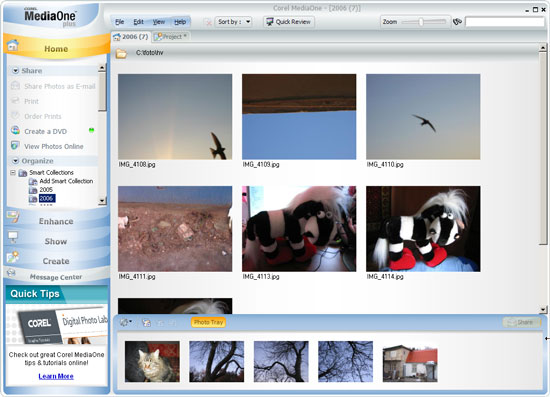This screenshot has width=550, height=397.
Task: Click the Share Photos as E-mail icon
Action: pos(15,86)
